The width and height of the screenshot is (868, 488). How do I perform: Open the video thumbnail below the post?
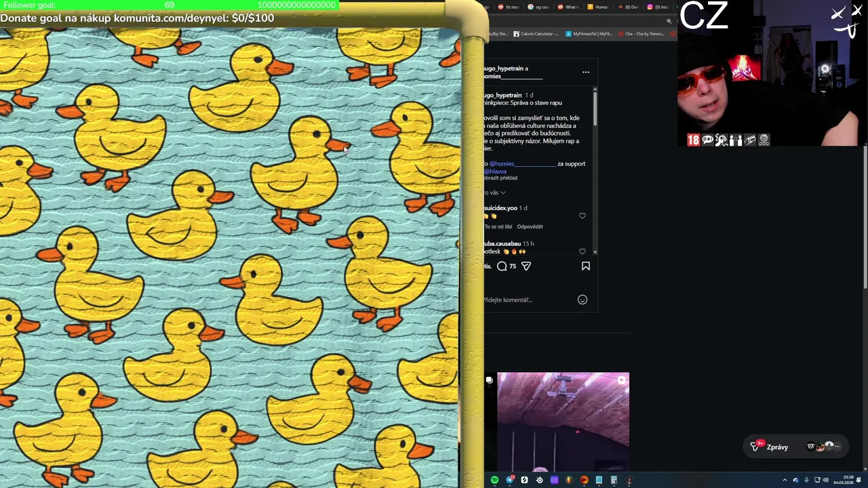pyautogui.click(x=563, y=421)
